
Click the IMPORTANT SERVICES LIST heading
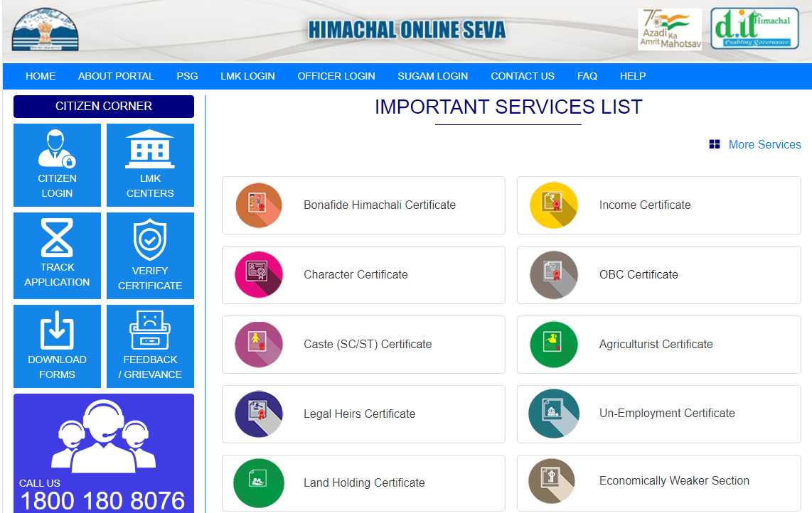(508, 107)
